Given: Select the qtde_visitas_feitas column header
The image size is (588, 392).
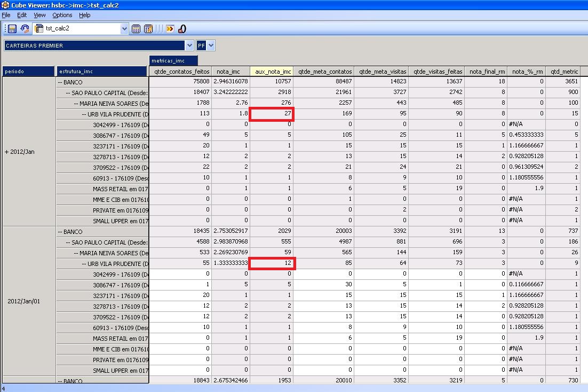Looking at the screenshot, I should (x=436, y=72).
